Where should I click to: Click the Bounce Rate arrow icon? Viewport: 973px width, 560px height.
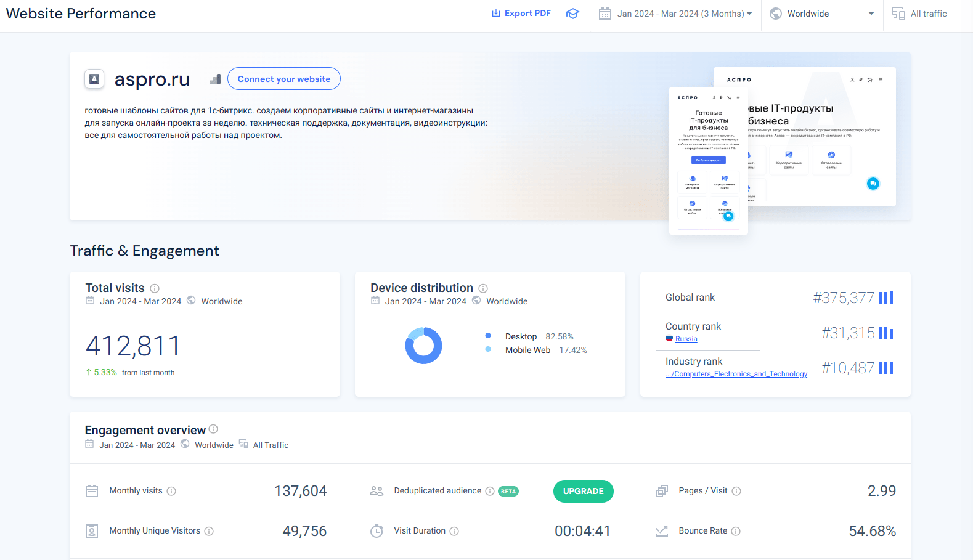[x=662, y=531]
